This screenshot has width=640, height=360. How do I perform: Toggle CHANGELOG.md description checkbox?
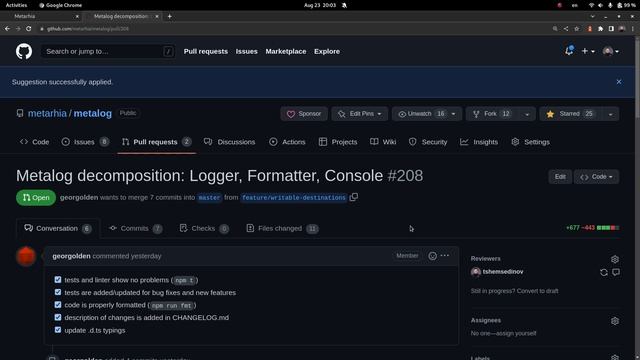point(58,317)
